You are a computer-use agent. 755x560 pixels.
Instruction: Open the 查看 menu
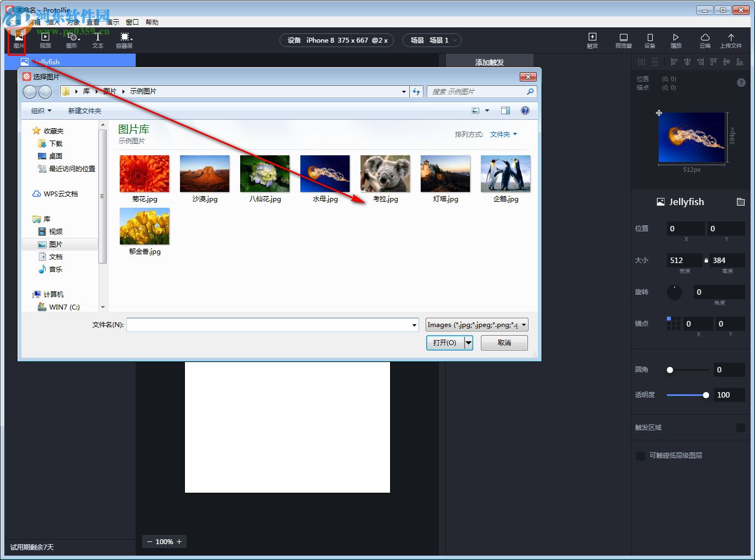pos(92,22)
